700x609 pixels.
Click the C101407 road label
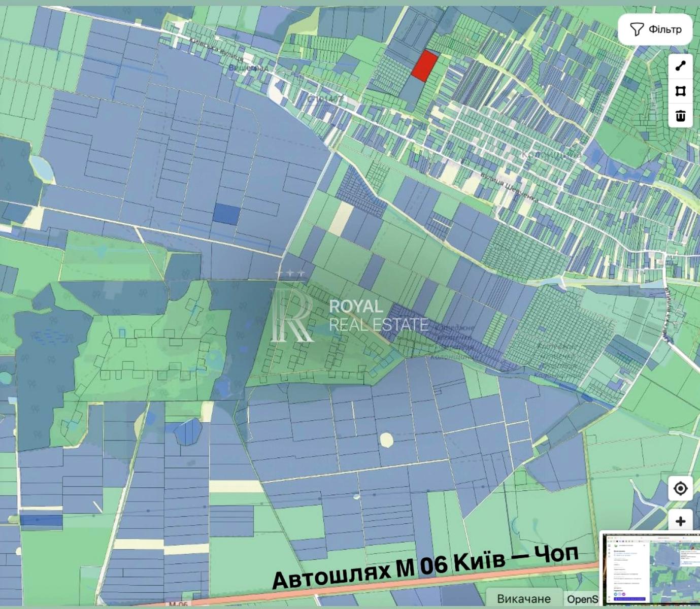click(x=324, y=100)
